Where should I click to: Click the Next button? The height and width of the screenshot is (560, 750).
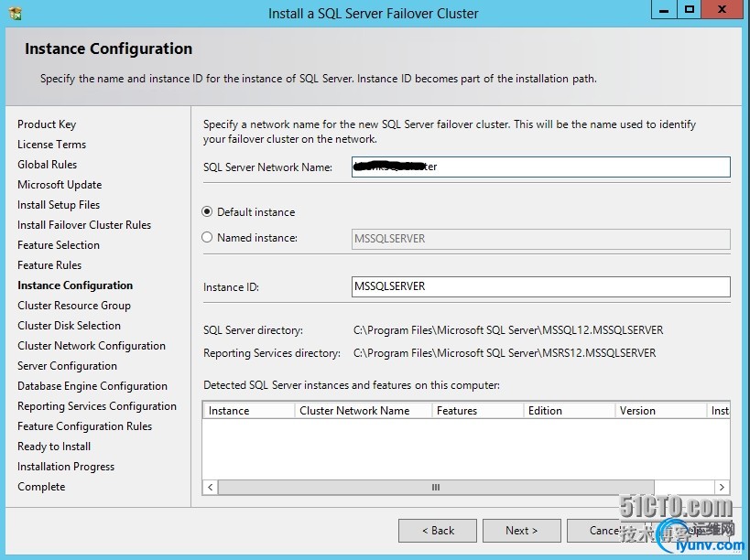[x=521, y=531]
